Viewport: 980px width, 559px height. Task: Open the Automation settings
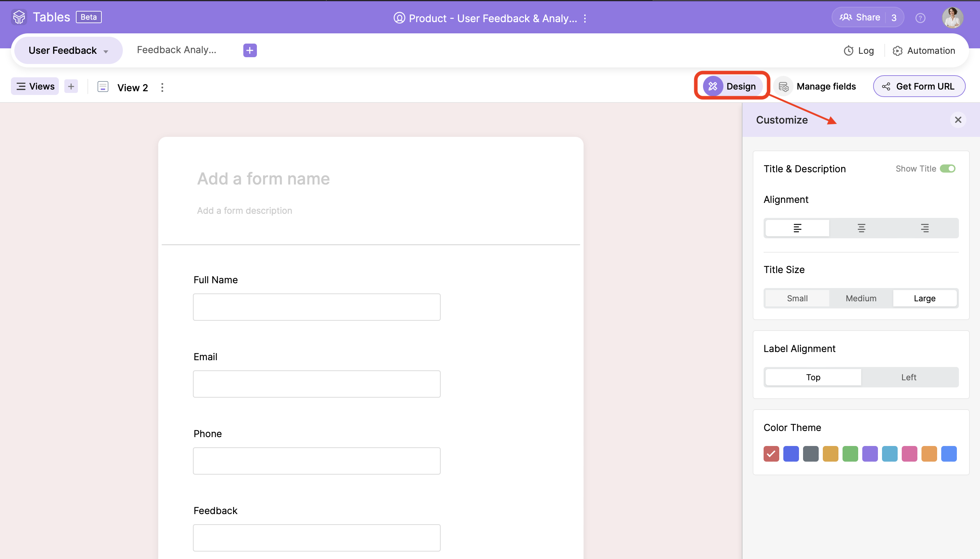pyautogui.click(x=924, y=51)
